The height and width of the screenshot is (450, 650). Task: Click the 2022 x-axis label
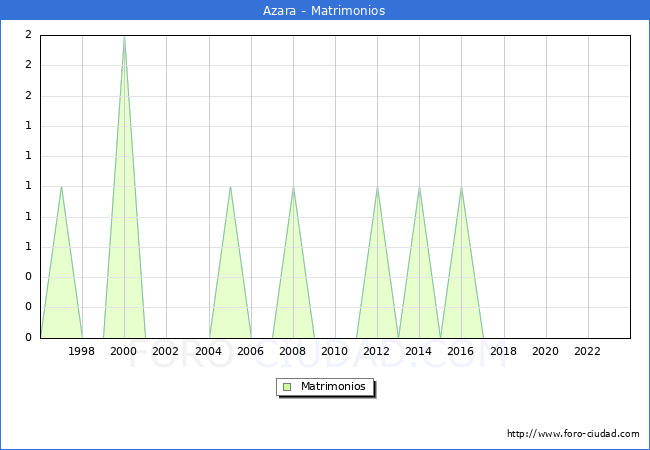[x=587, y=351]
